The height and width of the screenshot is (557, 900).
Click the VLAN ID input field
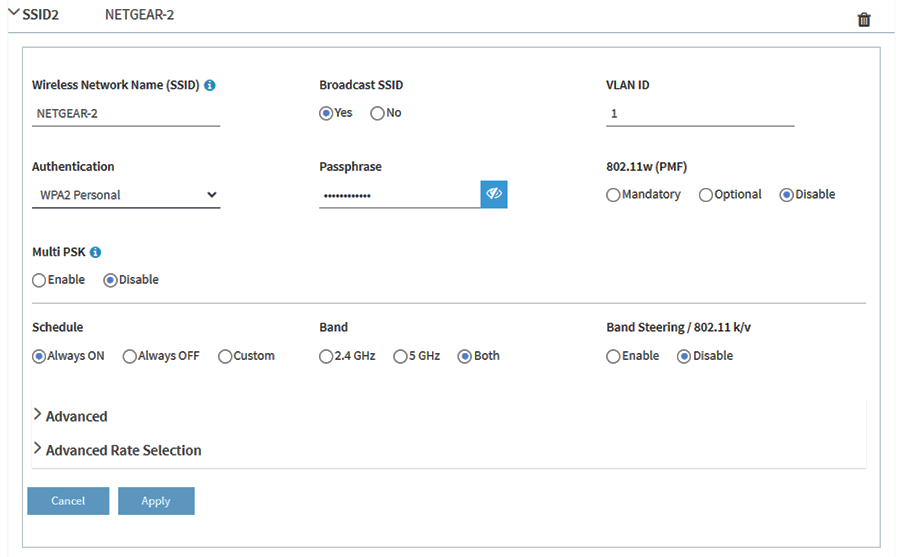(700, 114)
